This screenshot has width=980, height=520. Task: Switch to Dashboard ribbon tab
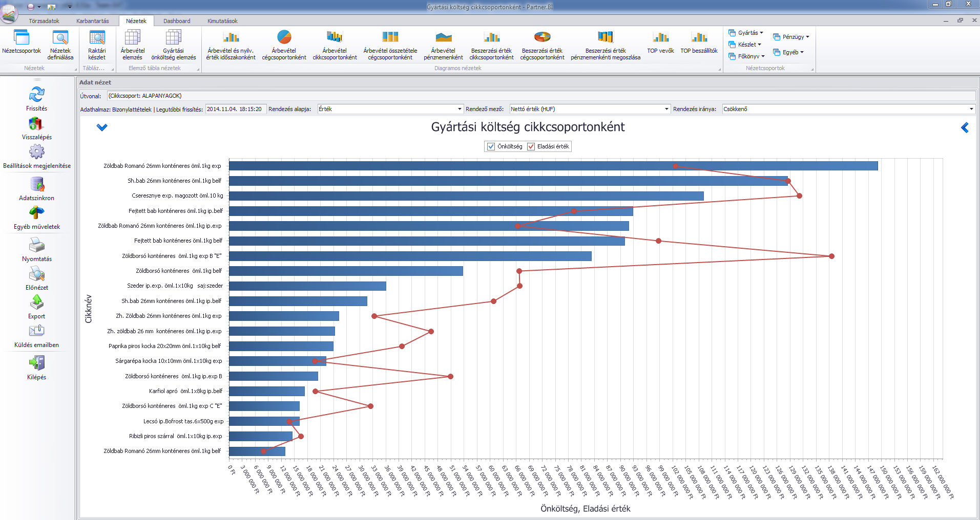pos(177,21)
